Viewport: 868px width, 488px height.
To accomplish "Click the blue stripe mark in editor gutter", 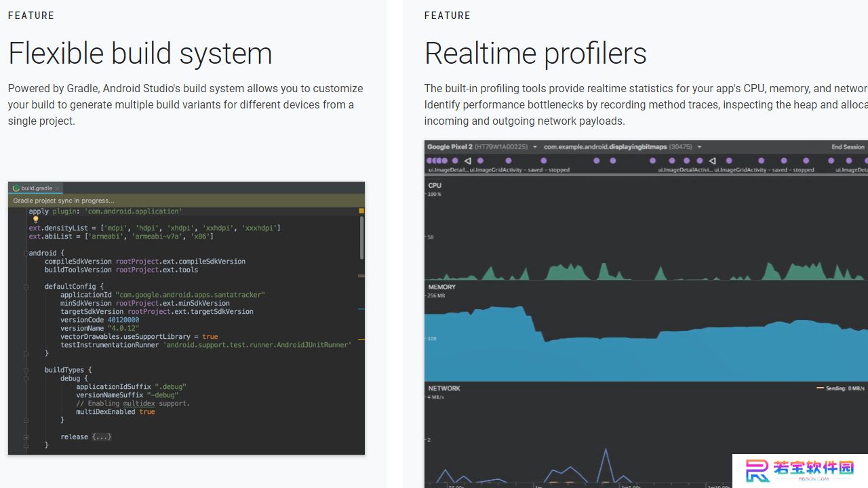I will click(x=361, y=309).
